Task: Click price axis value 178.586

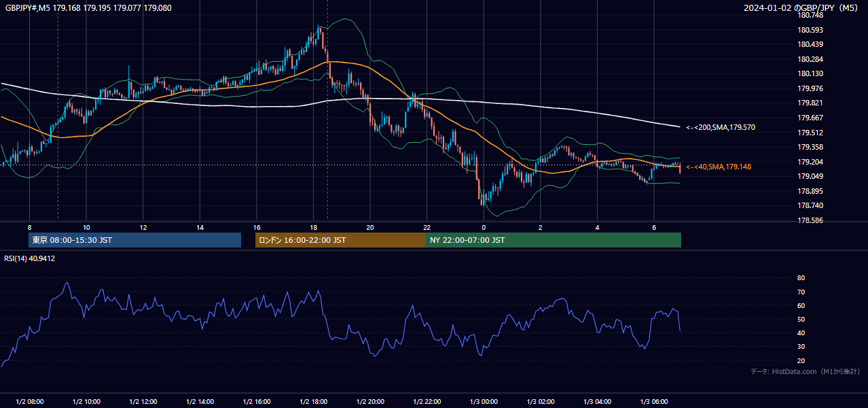Action: tap(810, 220)
